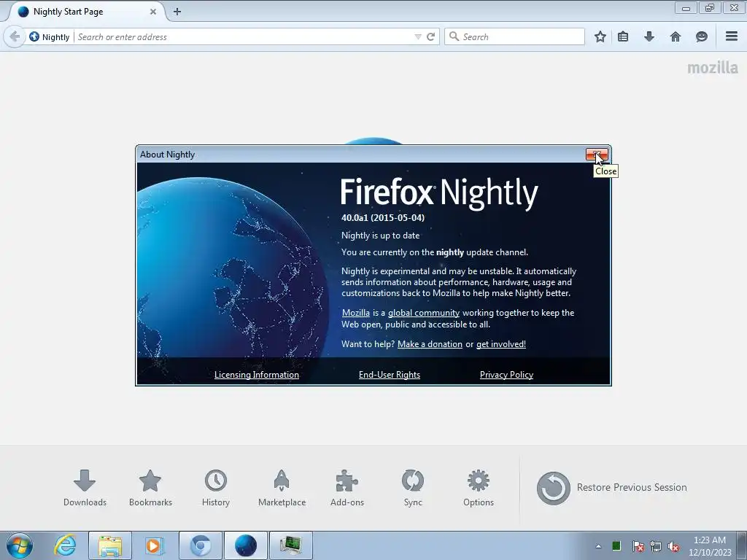This screenshot has height=560, width=747.
Task: Switch to Chromium in taskbar
Action: [201, 545]
